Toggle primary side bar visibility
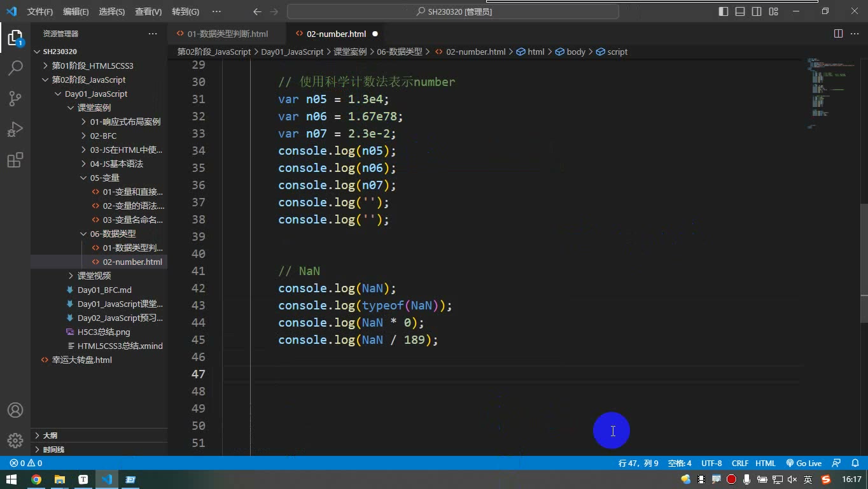868x489 pixels. pos(724,11)
